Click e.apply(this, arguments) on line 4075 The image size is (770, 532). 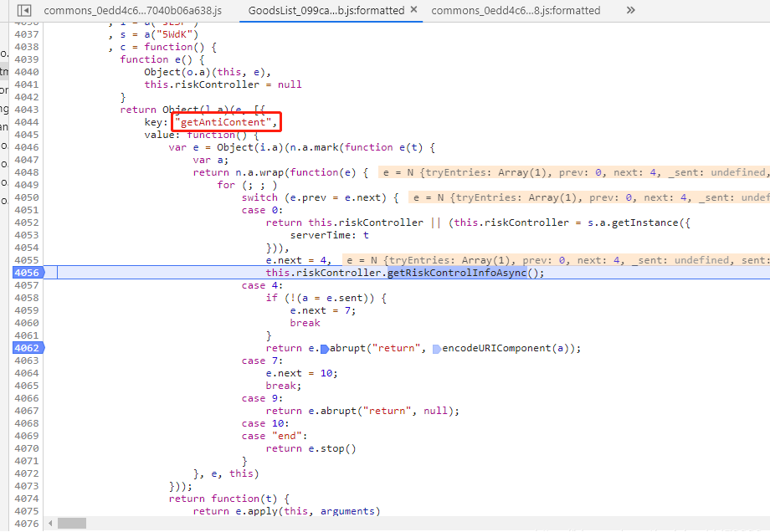pyautogui.click(x=308, y=511)
